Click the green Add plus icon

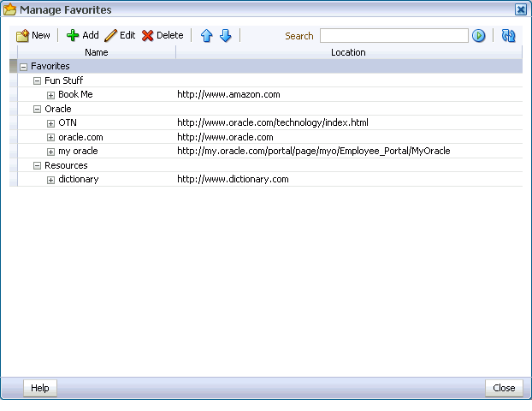(72, 35)
